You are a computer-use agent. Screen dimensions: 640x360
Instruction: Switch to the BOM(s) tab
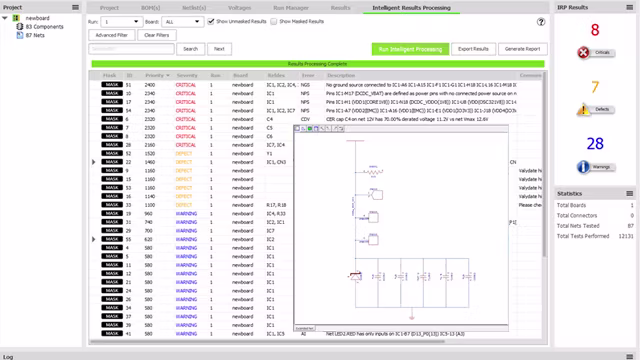[x=151, y=8]
